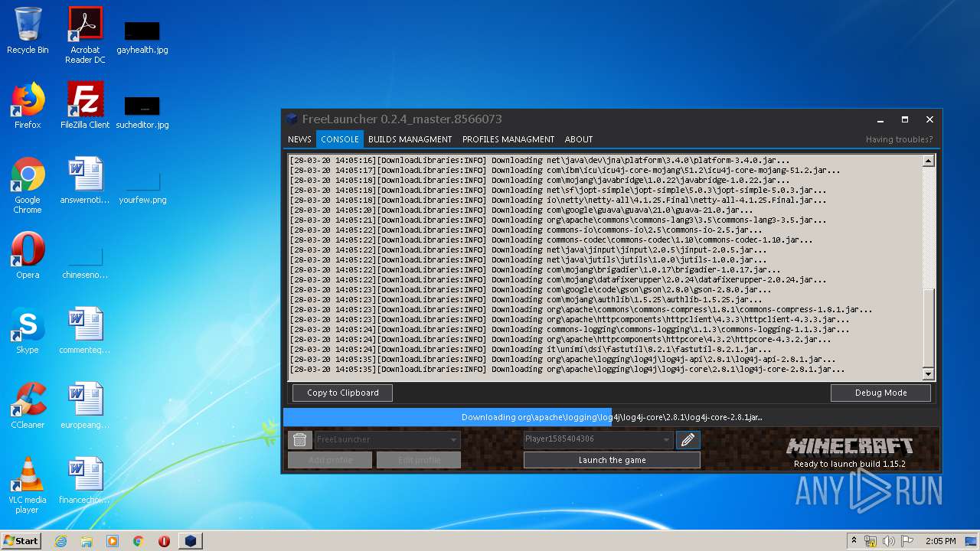Open Windows Explorer folder in taskbar

[87, 541]
